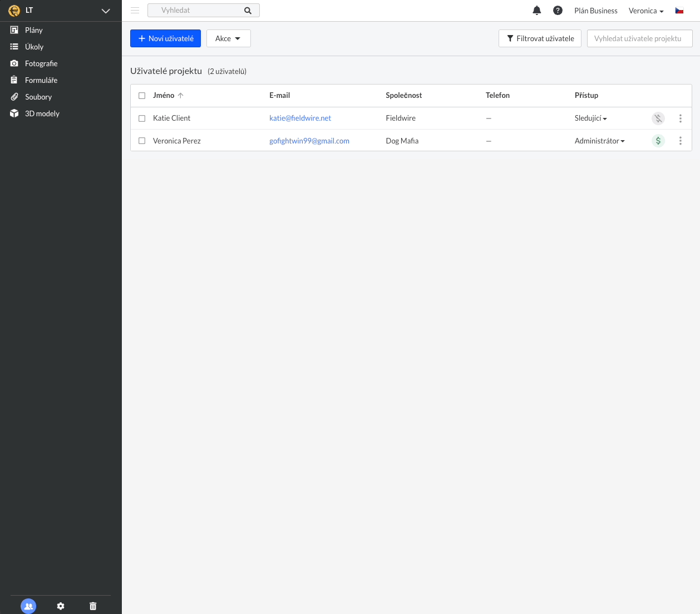
Task: Open project settings gear icon
Action: click(x=61, y=606)
